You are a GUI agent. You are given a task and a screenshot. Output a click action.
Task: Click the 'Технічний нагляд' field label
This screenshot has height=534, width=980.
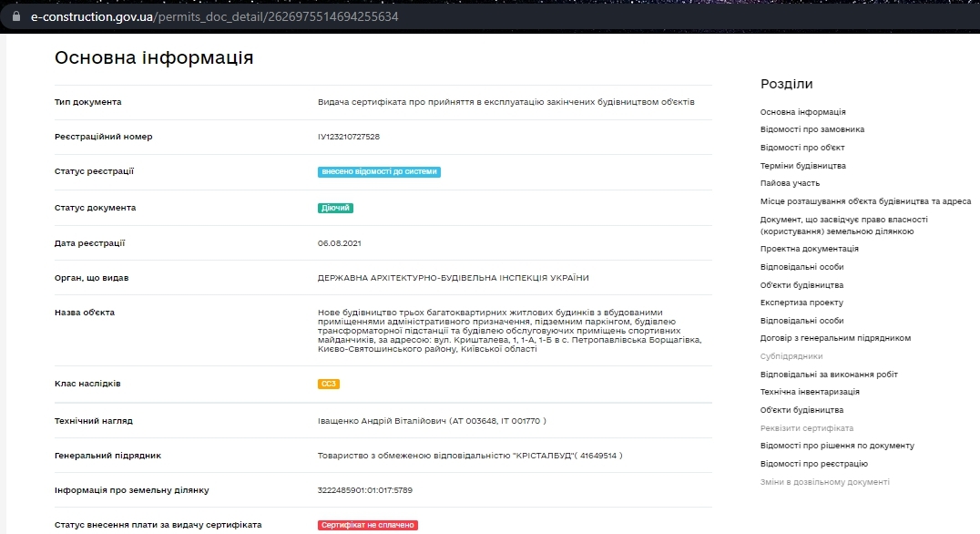pos(93,421)
